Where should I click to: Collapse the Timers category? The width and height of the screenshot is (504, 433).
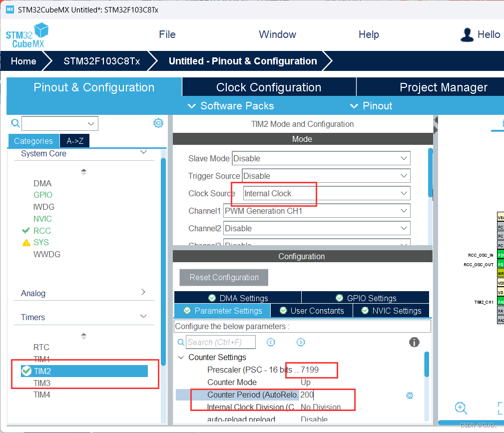pos(143,316)
